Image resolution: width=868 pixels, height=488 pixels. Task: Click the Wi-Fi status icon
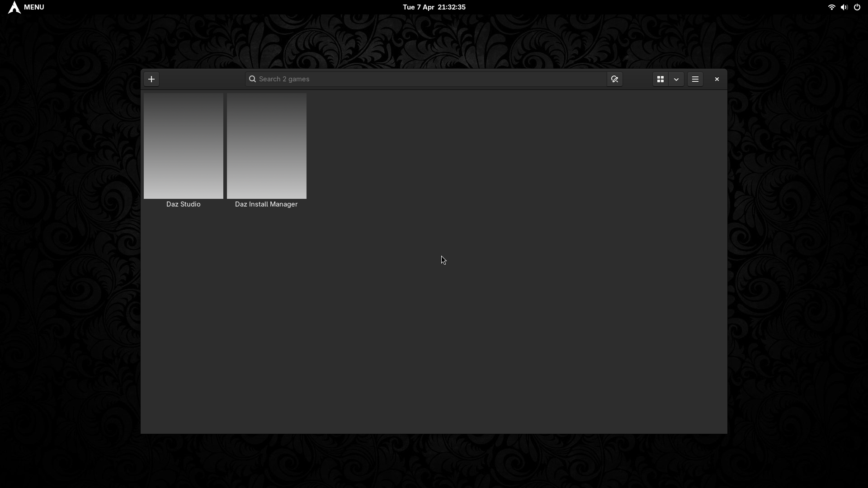click(831, 7)
